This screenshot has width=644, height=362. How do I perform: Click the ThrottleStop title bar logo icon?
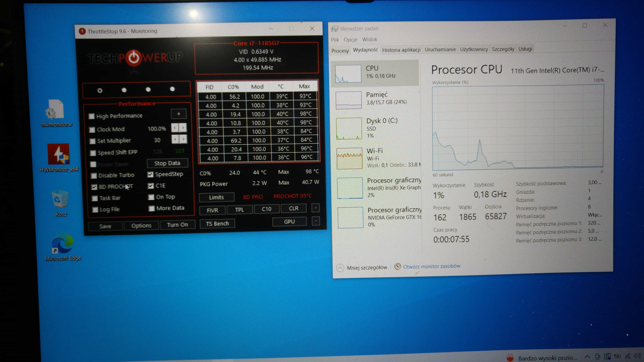click(x=82, y=31)
